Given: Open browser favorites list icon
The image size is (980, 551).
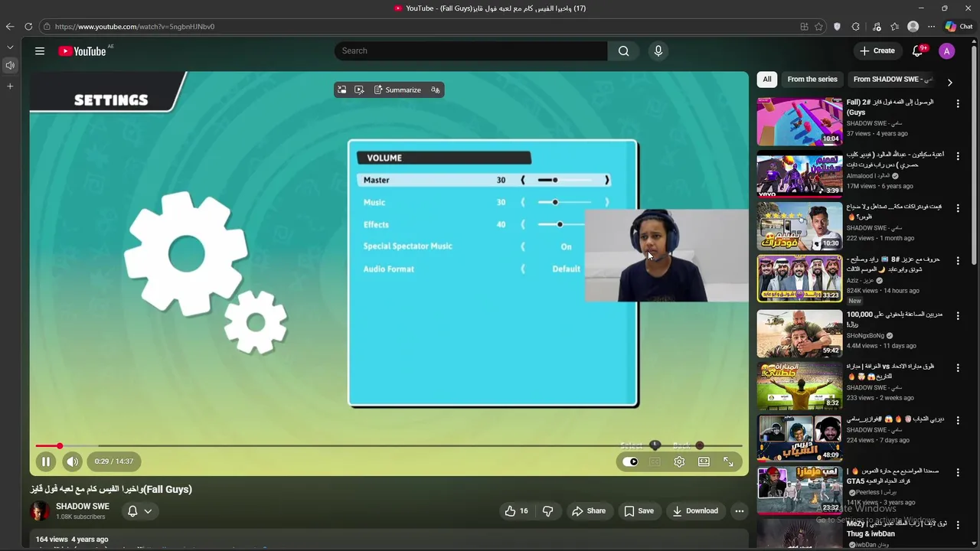Looking at the screenshot, I should 894,27.
